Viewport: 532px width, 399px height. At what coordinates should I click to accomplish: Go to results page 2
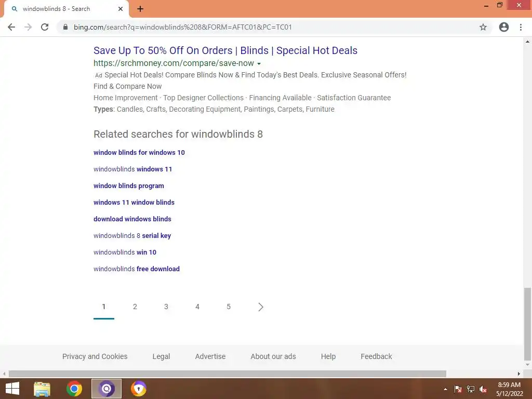click(x=135, y=307)
